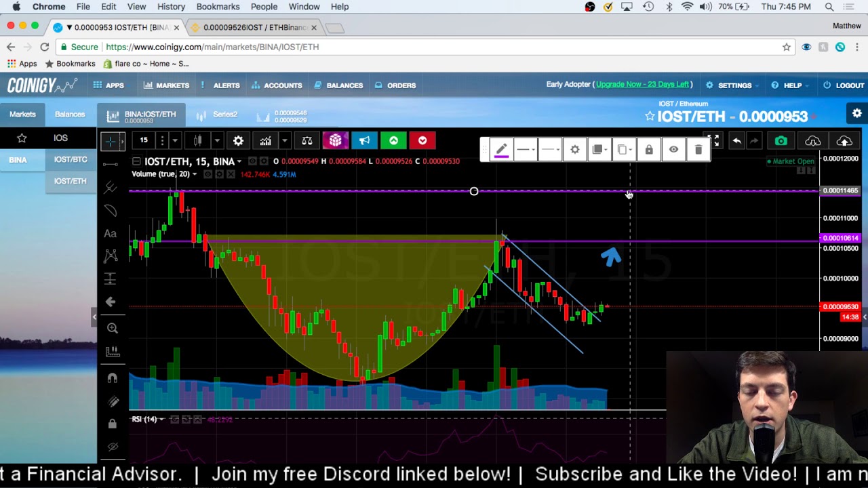Open line thickness dropdown in floating toolbar
Image resolution: width=868 pixels, height=488 pixels.
click(x=525, y=149)
